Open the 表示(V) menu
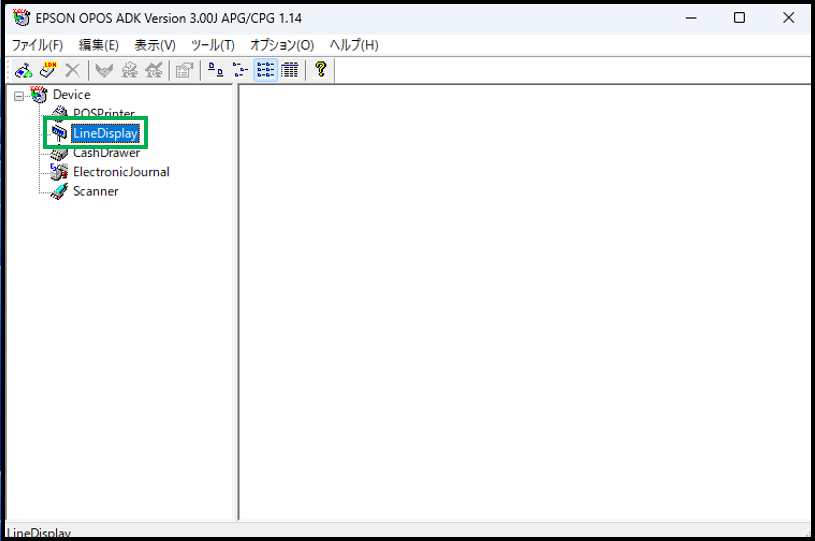The width and height of the screenshot is (815, 541). pyautogui.click(x=155, y=45)
